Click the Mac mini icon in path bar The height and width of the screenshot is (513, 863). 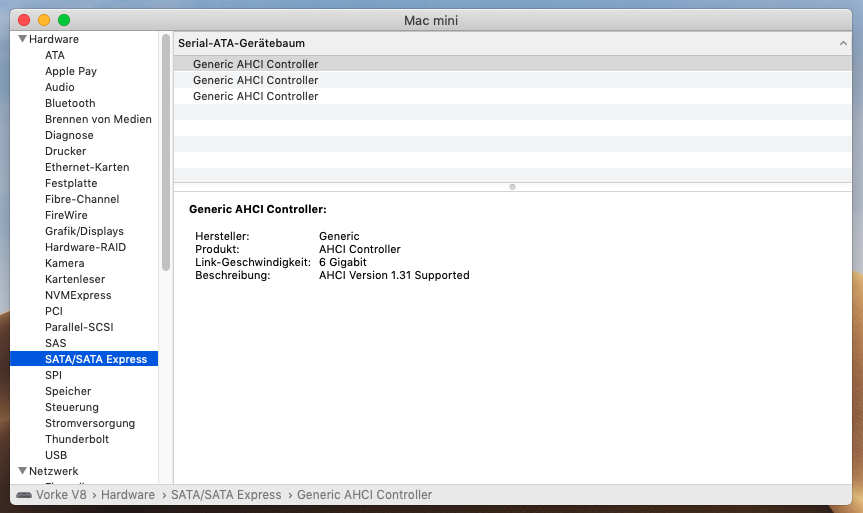[x=24, y=495]
